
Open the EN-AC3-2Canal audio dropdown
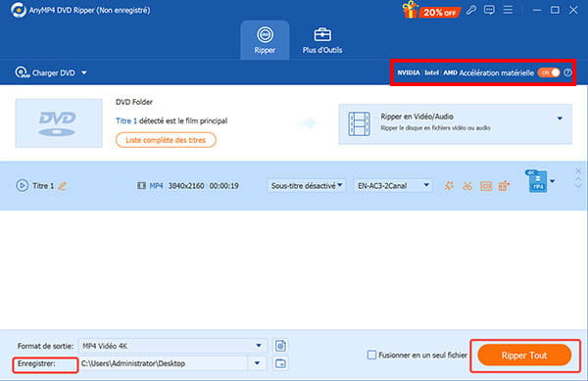(393, 186)
